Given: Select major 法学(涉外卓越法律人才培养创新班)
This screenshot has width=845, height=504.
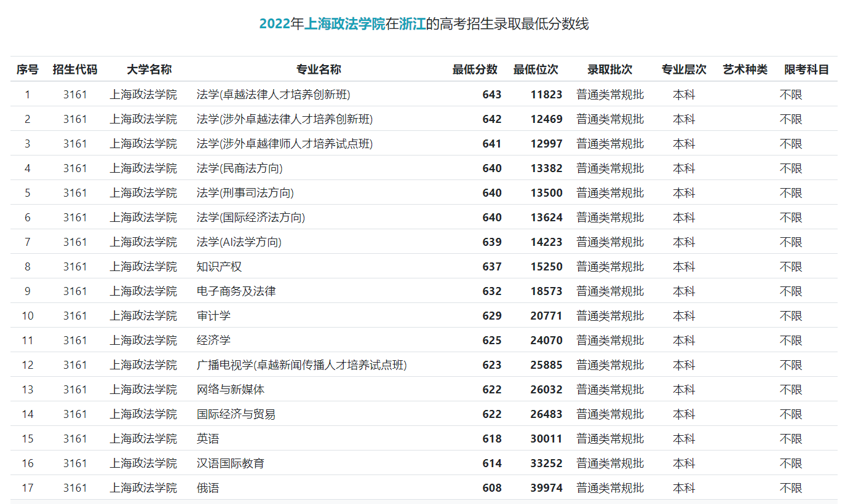Looking at the screenshot, I should pyautogui.click(x=285, y=119).
